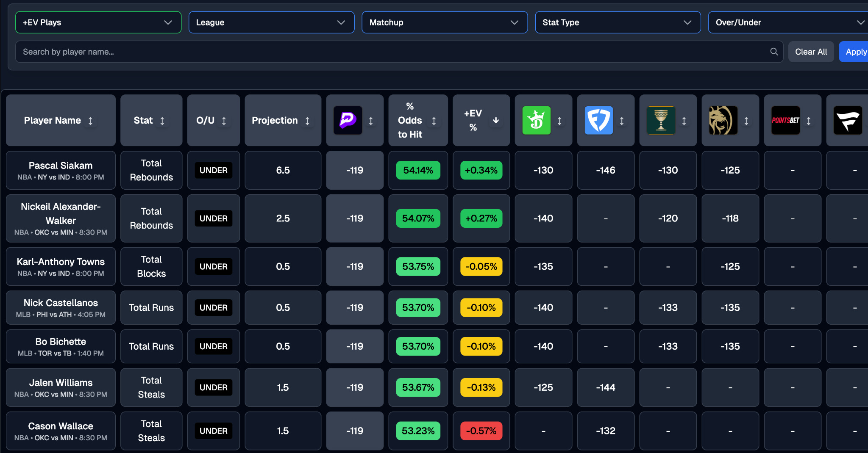Sort arrows next to PointsBet logo

coord(809,121)
